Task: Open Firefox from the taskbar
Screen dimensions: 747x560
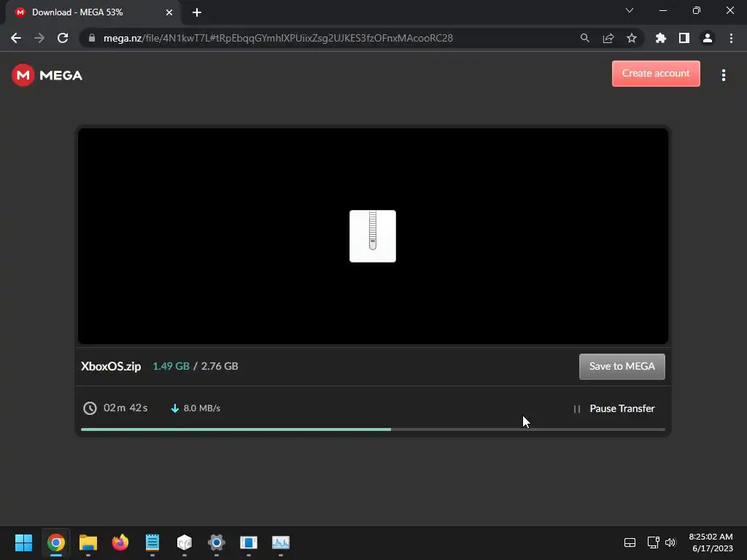Action: point(120,542)
